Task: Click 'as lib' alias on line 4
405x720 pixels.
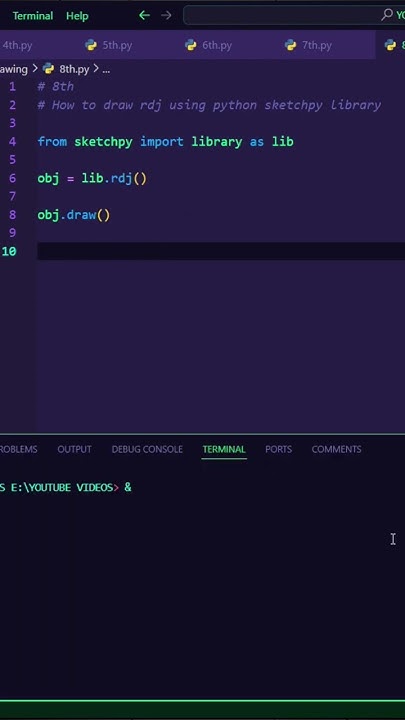Action: click(271, 141)
